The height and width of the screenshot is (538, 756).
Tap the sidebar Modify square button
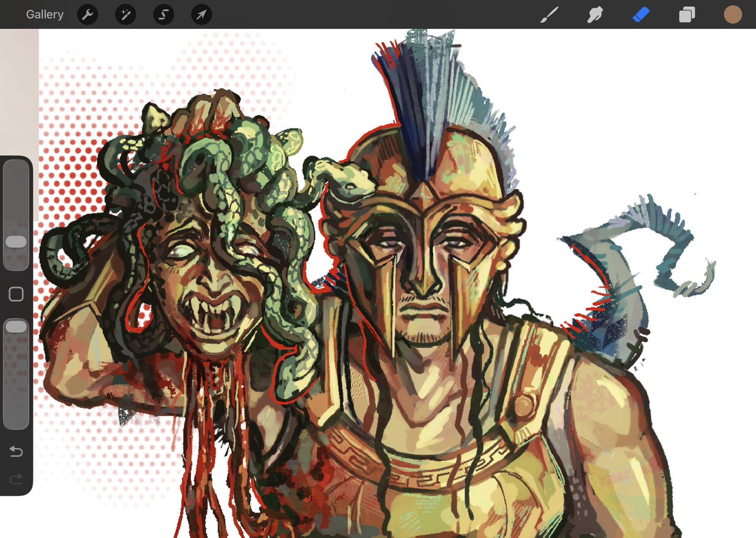16,294
